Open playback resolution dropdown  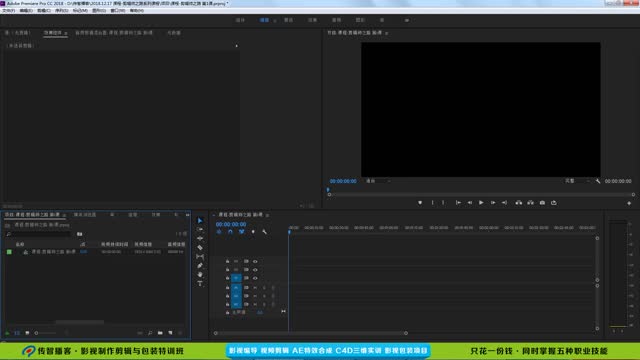577,181
